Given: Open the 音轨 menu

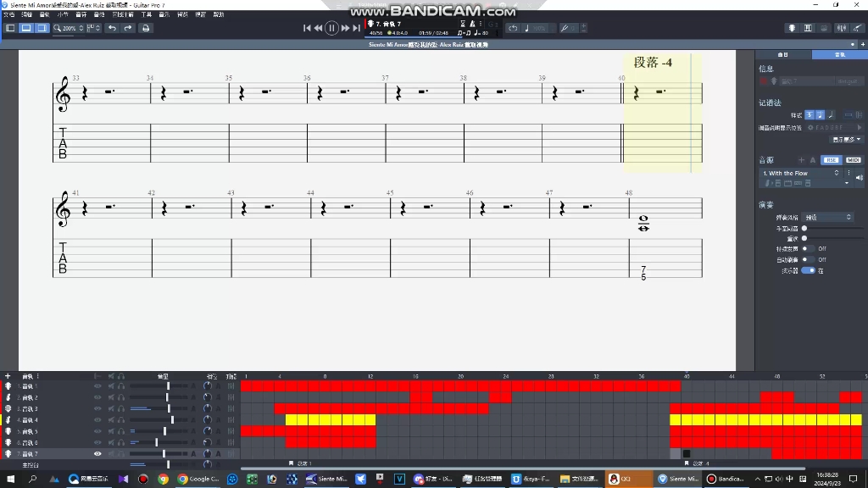Looking at the screenshot, I should tap(45, 14).
